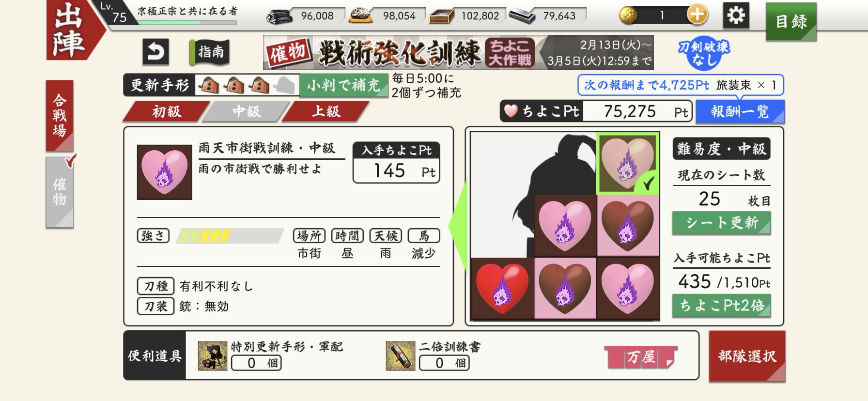Select the checked 催物 side tab
The image size is (868, 401).
point(60,192)
